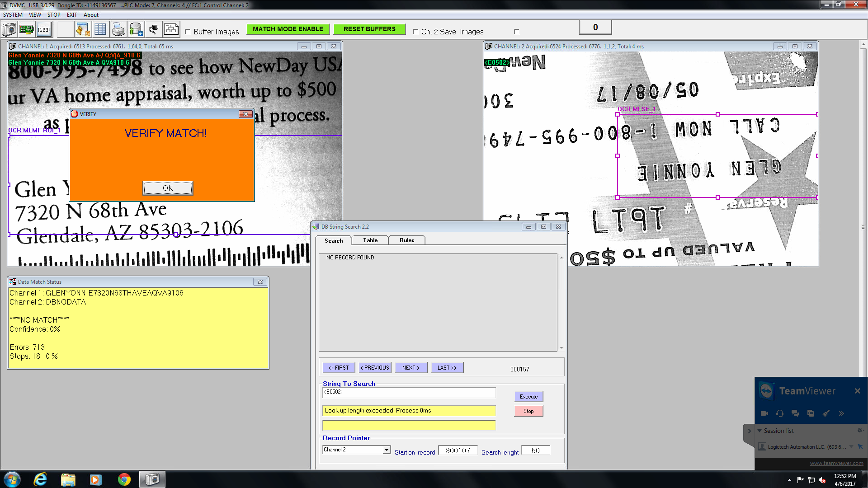
Task: Enable the Buffer Images checkbox
Action: [x=188, y=32]
